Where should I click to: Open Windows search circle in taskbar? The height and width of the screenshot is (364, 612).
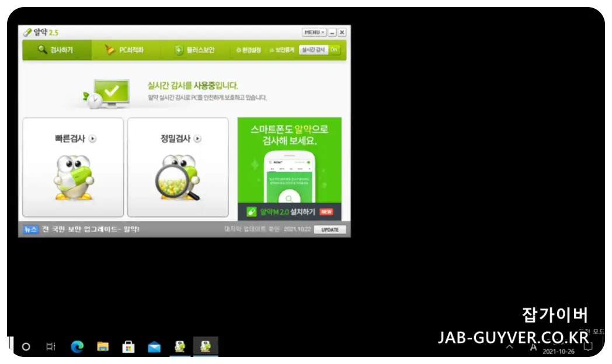pyautogui.click(x=26, y=346)
